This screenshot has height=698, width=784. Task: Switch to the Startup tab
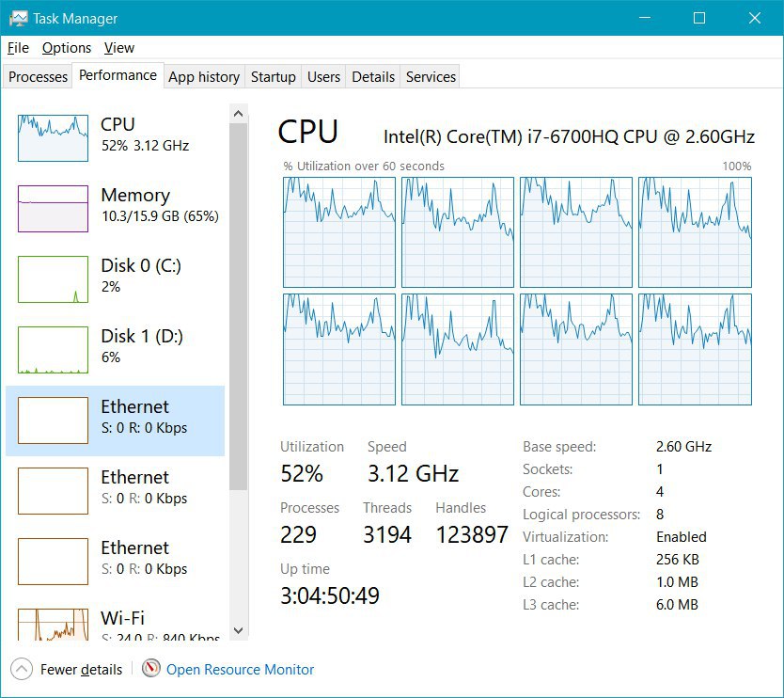click(273, 76)
